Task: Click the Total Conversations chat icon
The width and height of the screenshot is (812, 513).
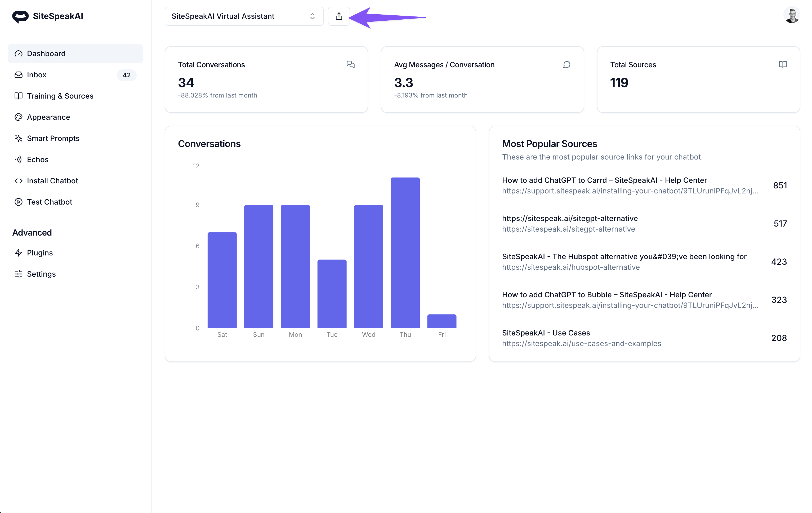Action: [x=350, y=64]
